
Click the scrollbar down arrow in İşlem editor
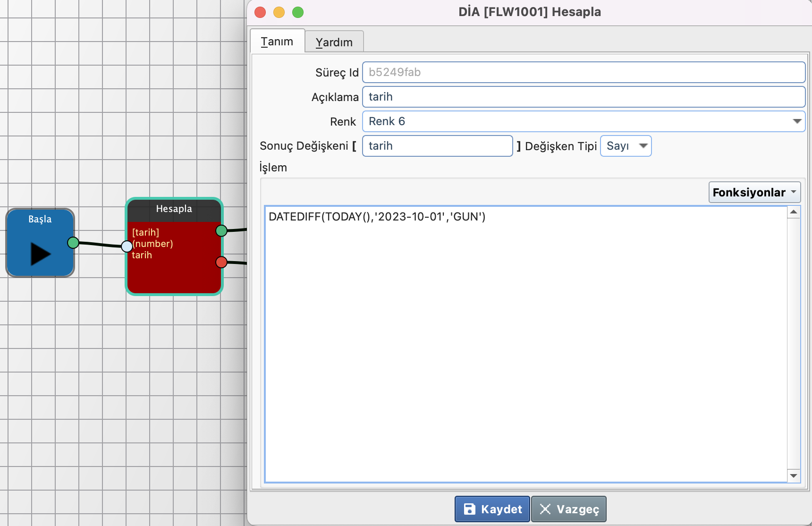794,475
